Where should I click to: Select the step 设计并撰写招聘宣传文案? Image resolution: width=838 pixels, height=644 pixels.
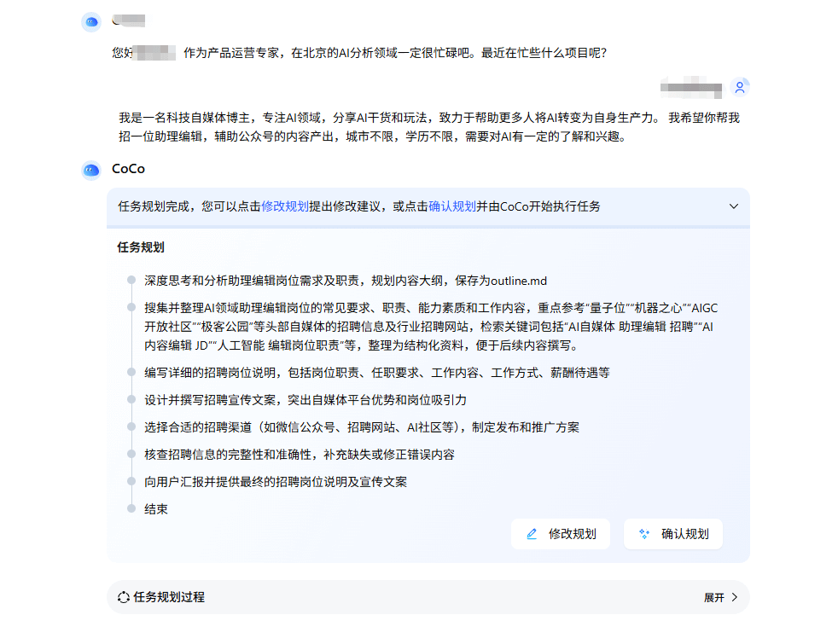pos(306,400)
